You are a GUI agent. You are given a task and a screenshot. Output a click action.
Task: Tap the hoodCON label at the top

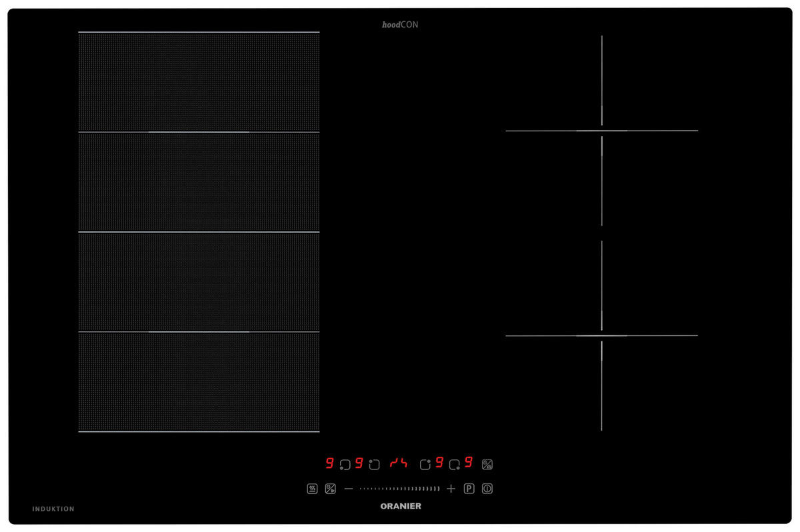(x=400, y=25)
